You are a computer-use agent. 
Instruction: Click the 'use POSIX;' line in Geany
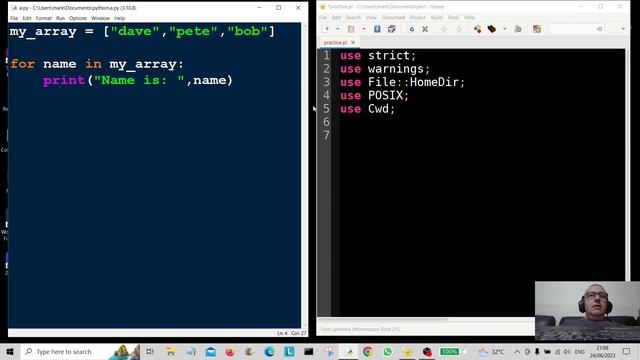[374, 96]
